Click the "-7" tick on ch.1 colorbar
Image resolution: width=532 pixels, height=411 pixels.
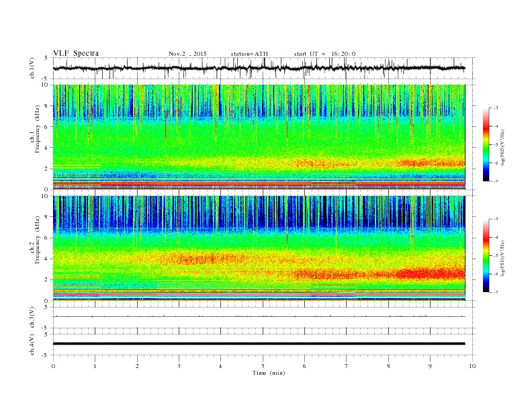496,181
